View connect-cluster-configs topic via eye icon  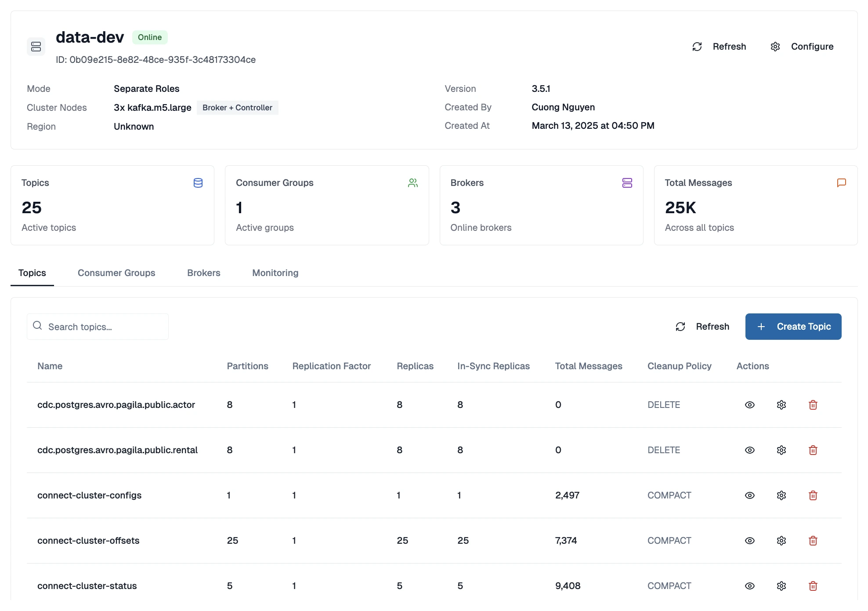(749, 495)
